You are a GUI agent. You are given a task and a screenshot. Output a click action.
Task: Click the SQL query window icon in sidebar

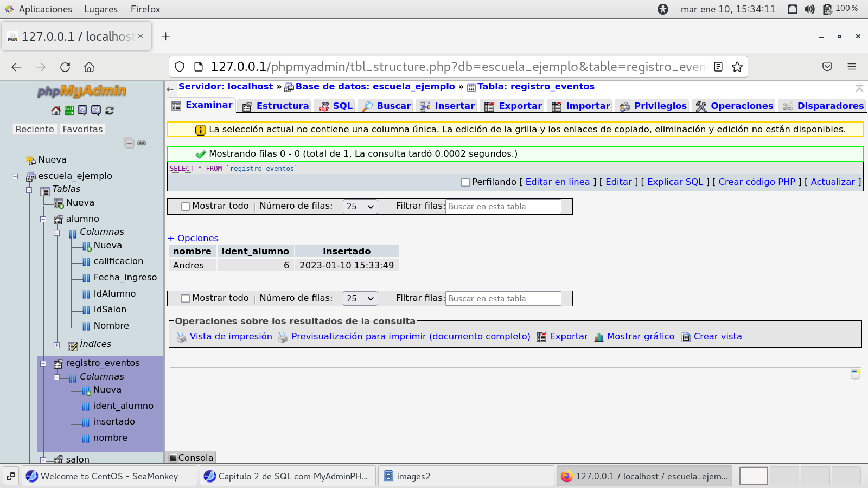coord(96,111)
